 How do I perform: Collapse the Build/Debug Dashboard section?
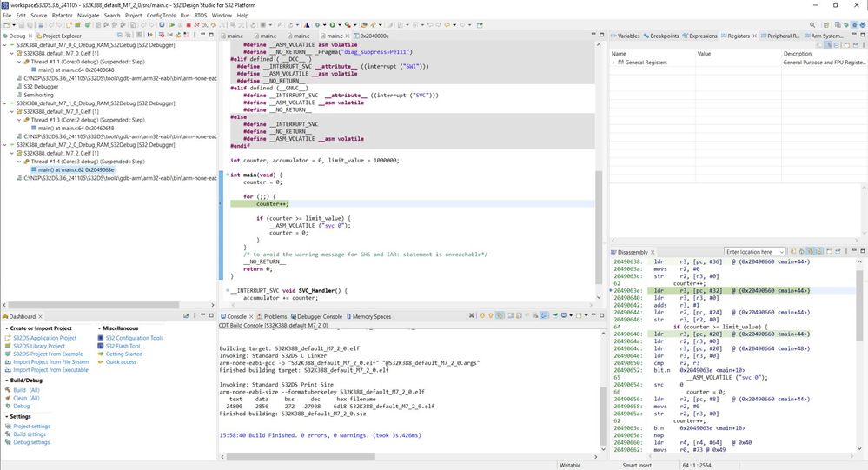pyautogui.click(x=6, y=381)
